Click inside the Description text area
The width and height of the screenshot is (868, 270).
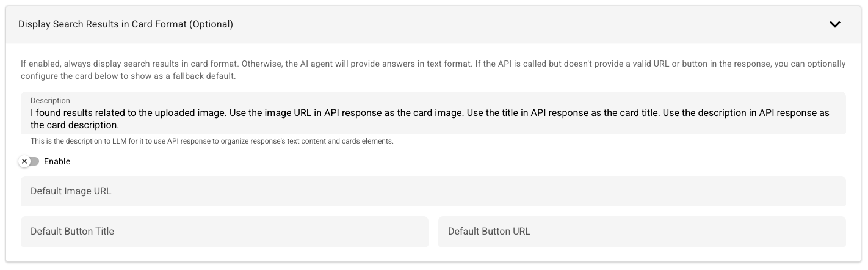pyautogui.click(x=433, y=113)
